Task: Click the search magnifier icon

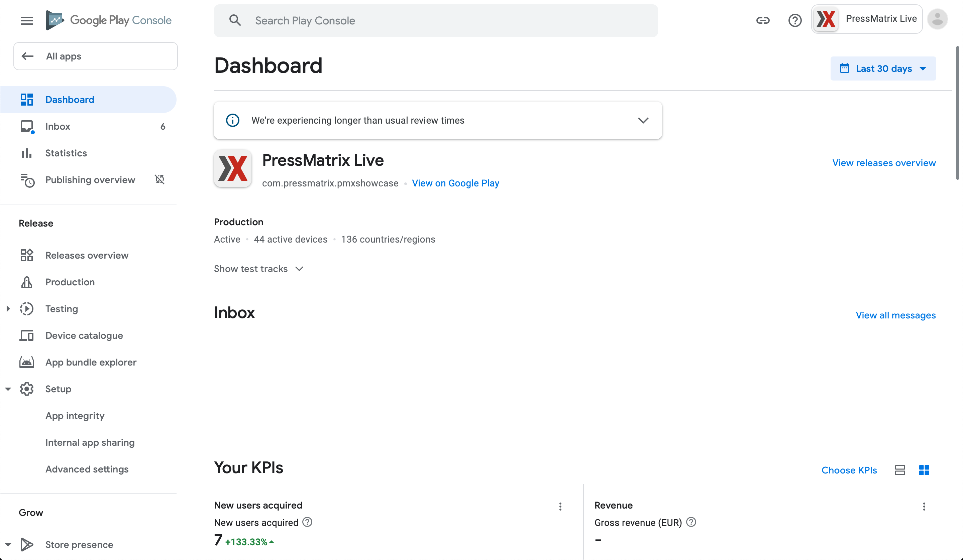Action: click(x=235, y=20)
